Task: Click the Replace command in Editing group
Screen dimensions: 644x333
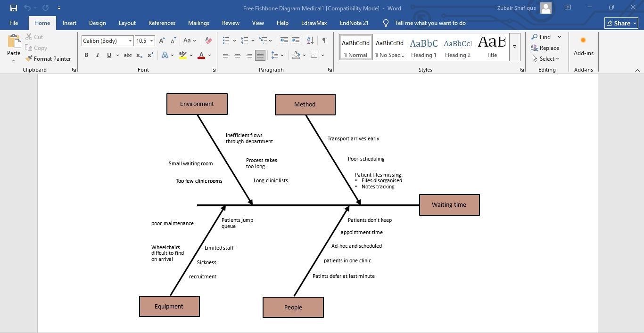Action: 545,48
